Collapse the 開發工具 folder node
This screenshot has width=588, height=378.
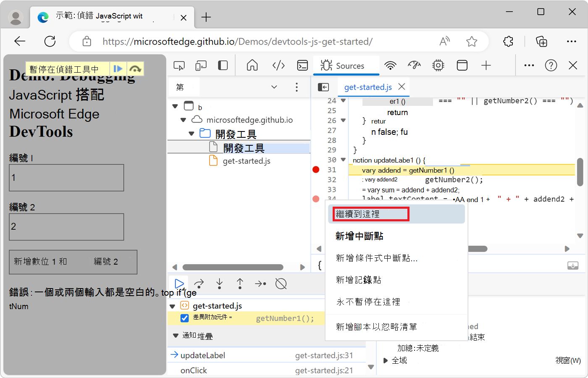192,134
